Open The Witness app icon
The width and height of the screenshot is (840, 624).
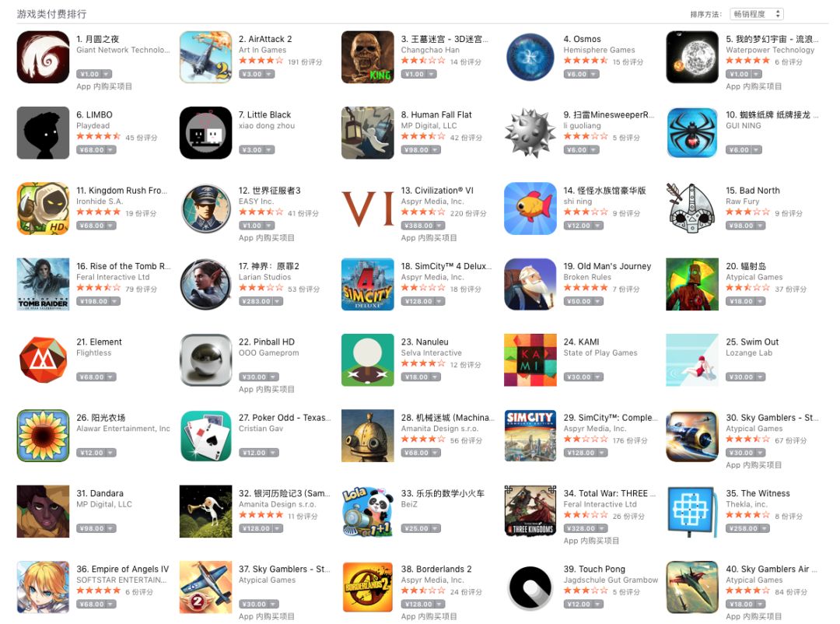pyautogui.click(x=692, y=511)
